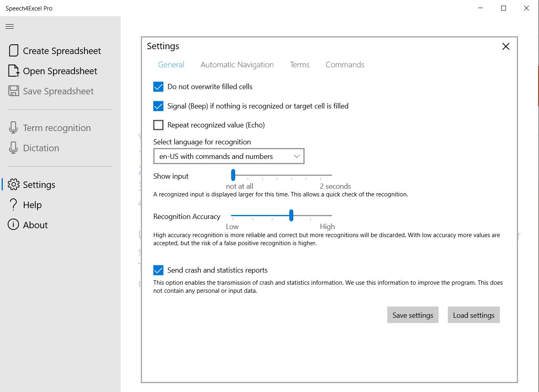Go to the Commands tab

pos(345,65)
